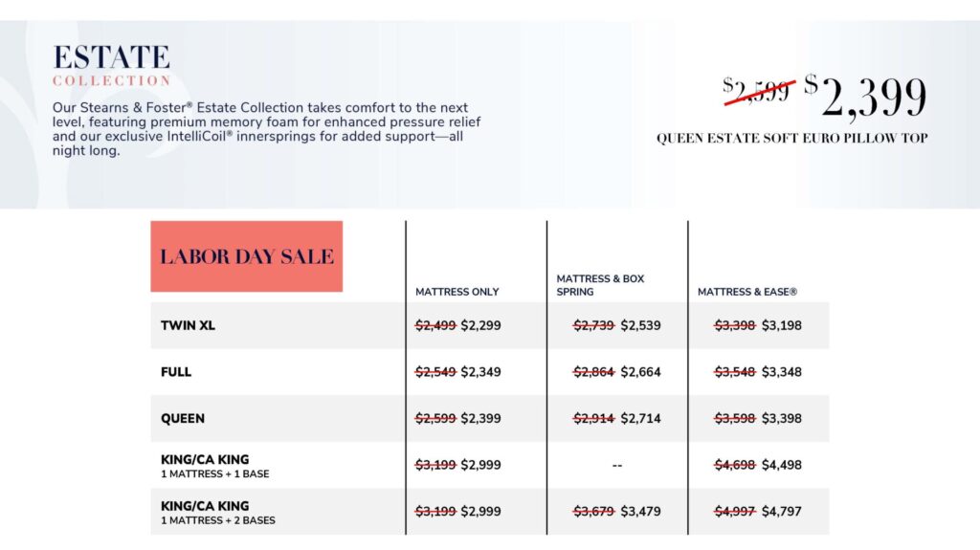Click the Estate Collection heading
This screenshot has height=550, width=980.
pyautogui.click(x=111, y=65)
